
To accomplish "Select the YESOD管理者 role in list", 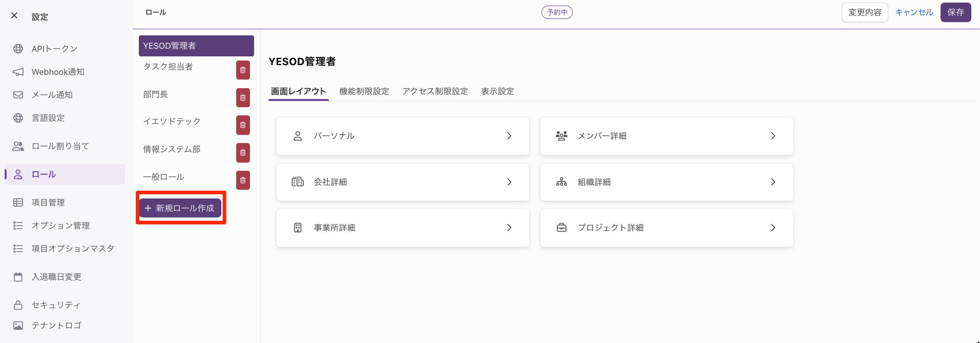I will pos(196,46).
